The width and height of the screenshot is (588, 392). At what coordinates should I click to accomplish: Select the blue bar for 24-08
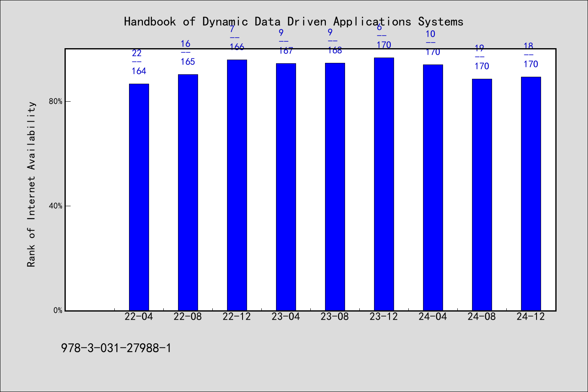coord(482,195)
